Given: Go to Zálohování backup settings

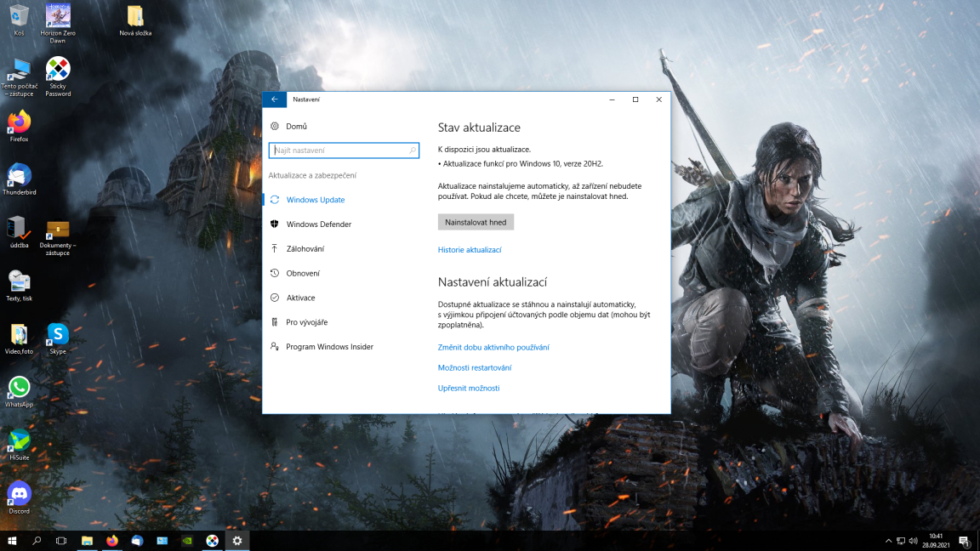Looking at the screenshot, I should pyautogui.click(x=305, y=249).
